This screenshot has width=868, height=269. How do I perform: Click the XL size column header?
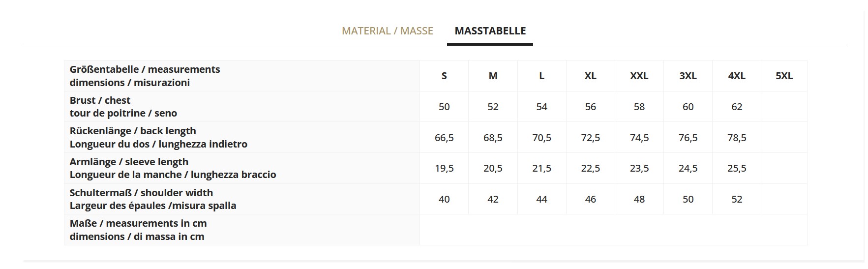coord(590,76)
